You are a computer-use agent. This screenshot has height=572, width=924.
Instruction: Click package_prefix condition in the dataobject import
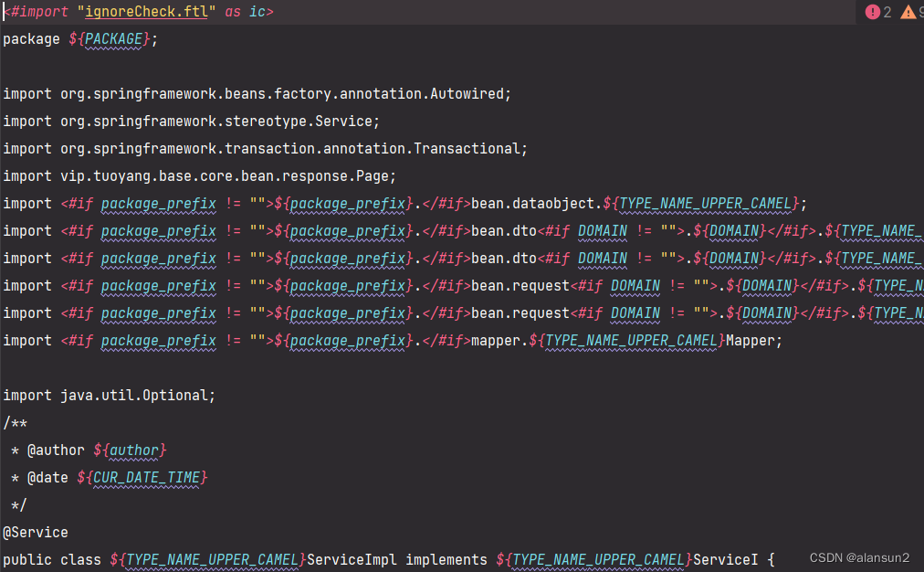(159, 204)
